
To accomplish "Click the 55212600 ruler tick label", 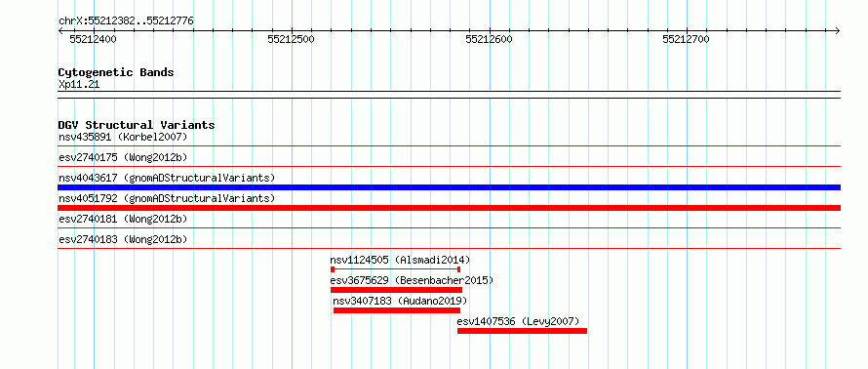I will point(489,39).
